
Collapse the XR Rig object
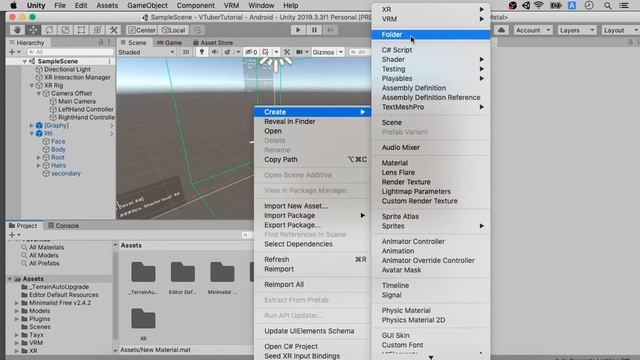[x=32, y=85]
